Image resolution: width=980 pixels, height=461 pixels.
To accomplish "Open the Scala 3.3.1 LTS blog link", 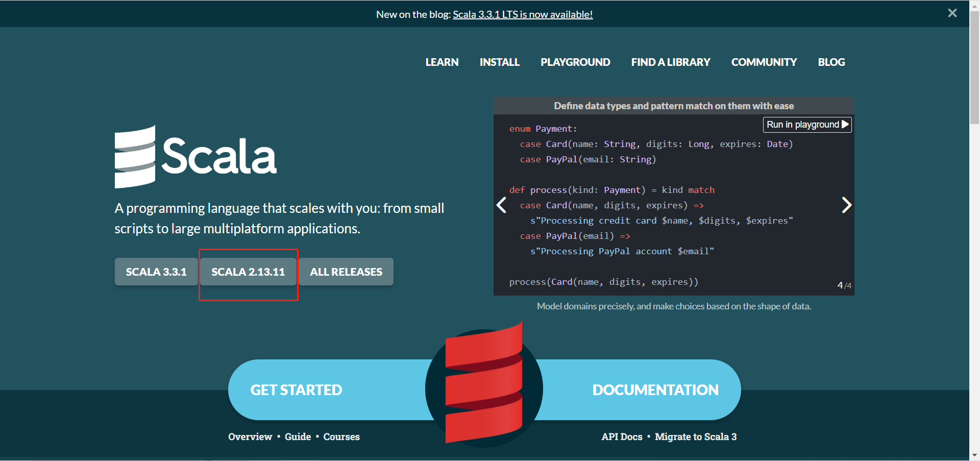I will [523, 14].
